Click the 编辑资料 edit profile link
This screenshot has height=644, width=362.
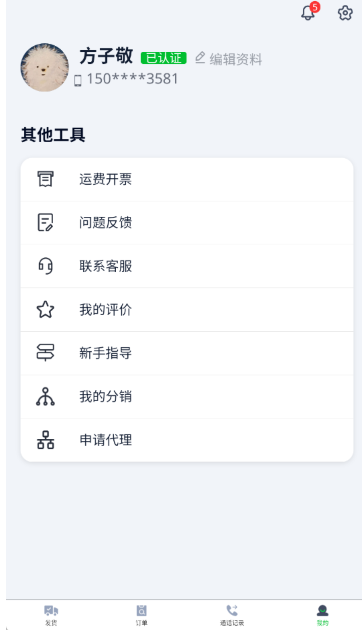coord(229,59)
